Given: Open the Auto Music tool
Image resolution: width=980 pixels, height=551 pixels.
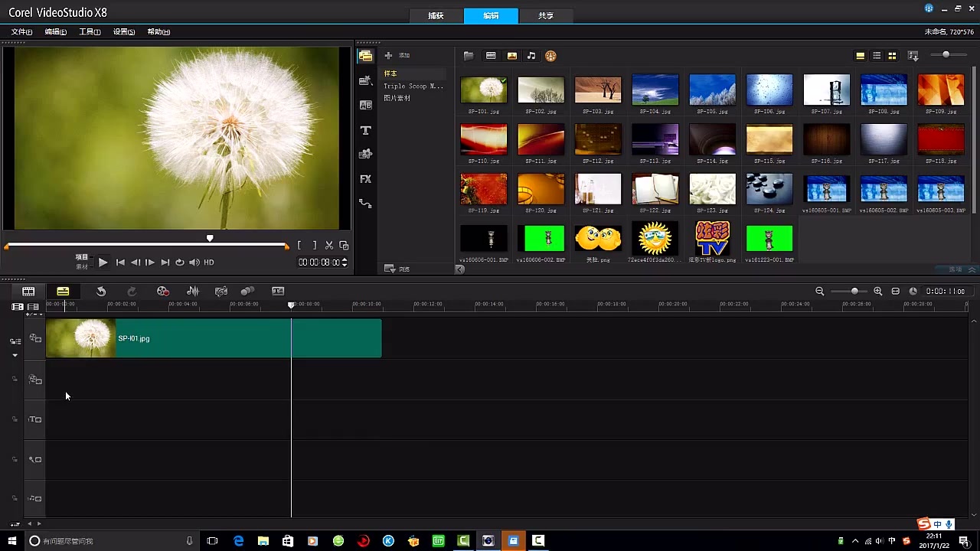Looking at the screenshot, I should click(x=221, y=291).
